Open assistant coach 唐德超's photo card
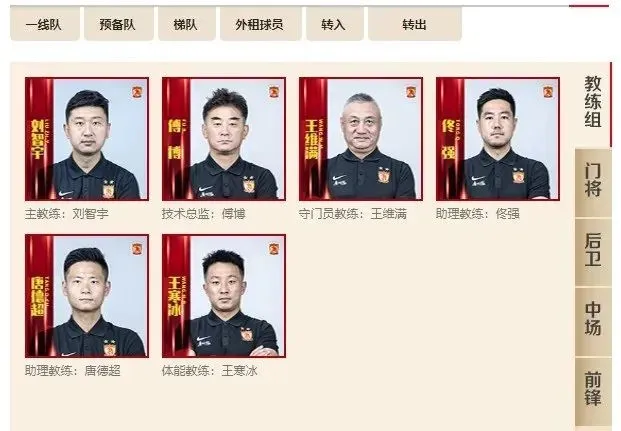The image size is (621, 431). 87,296
